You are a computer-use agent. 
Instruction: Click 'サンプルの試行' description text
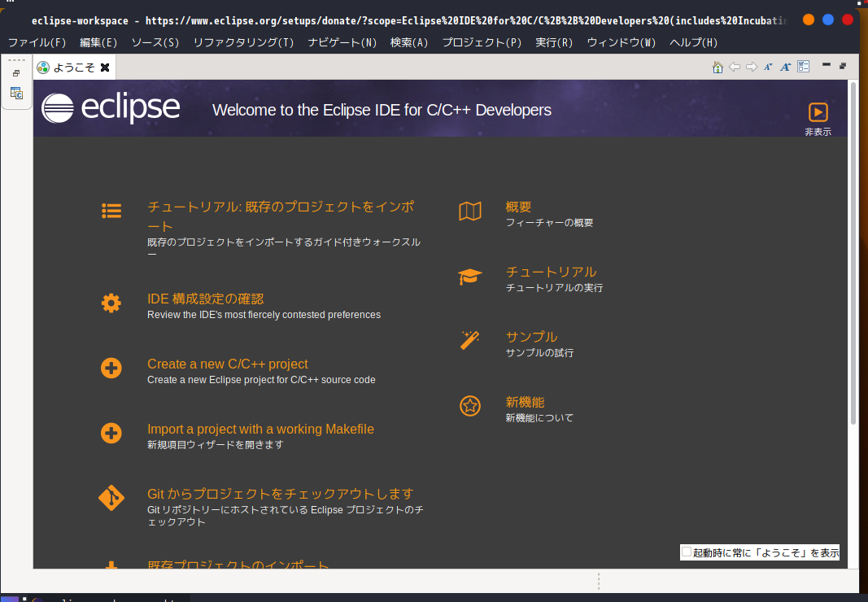click(x=539, y=353)
